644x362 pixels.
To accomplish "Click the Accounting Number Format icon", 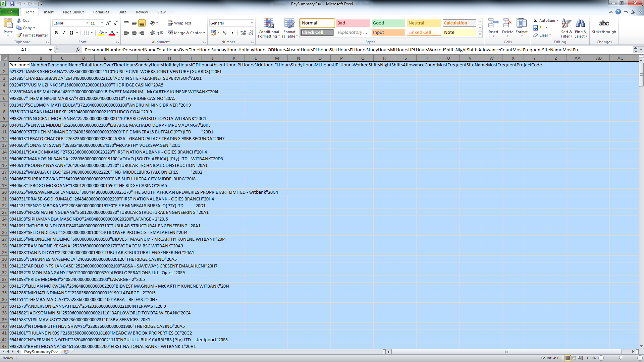I will [x=213, y=33].
